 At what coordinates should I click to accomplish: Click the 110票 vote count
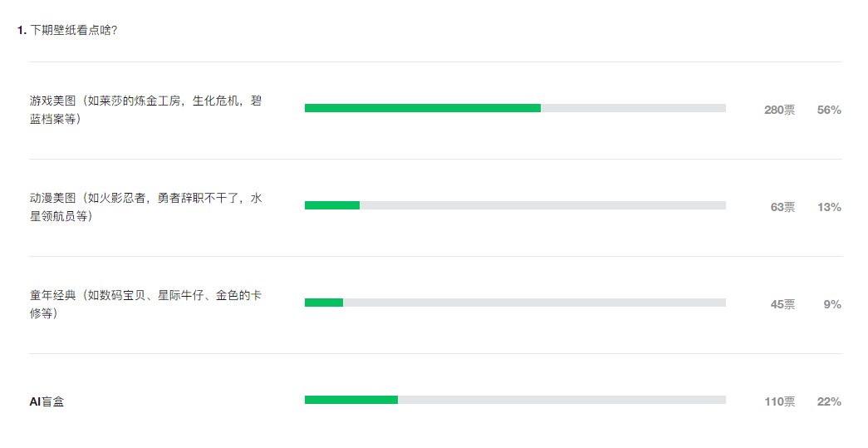click(779, 402)
